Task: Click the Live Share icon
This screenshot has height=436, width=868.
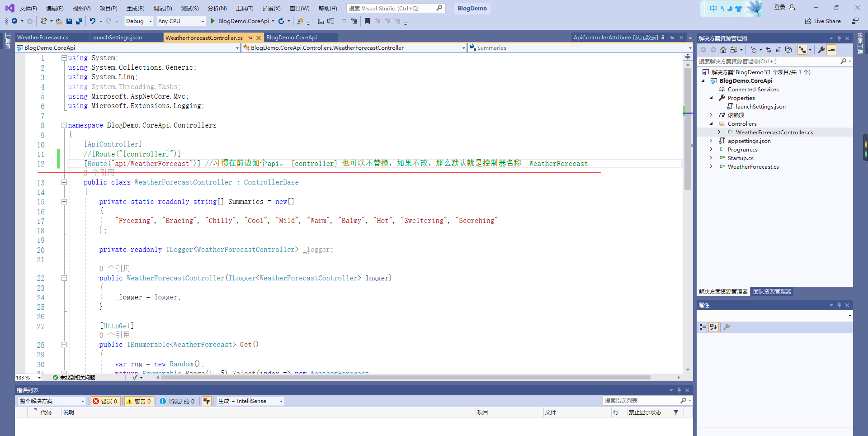Action: pos(808,21)
